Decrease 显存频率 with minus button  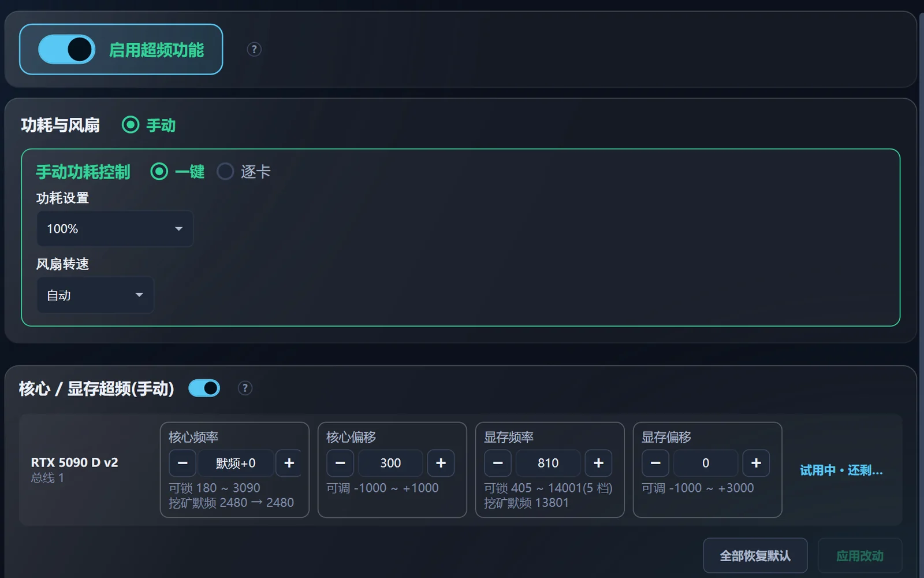pyautogui.click(x=498, y=463)
